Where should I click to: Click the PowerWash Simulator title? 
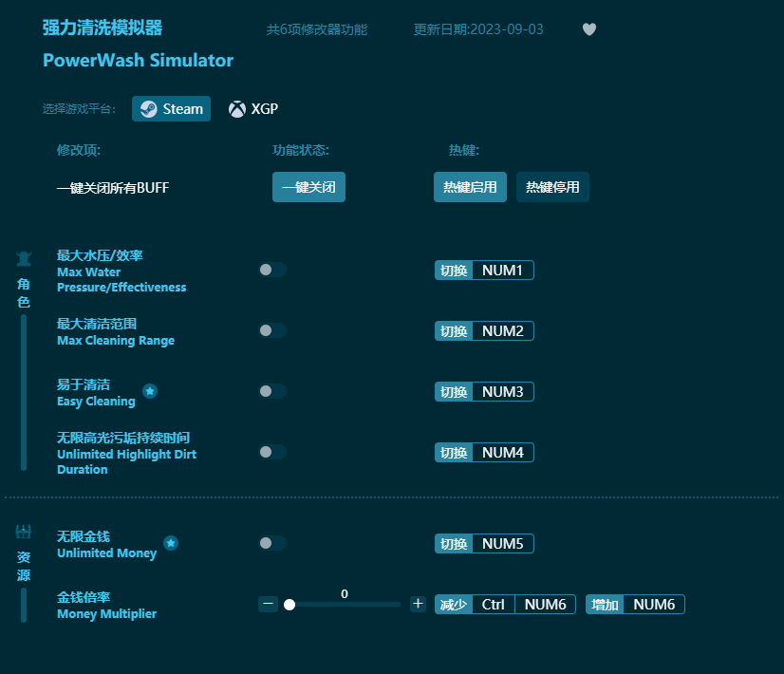pyautogui.click(x=138, y=61)
